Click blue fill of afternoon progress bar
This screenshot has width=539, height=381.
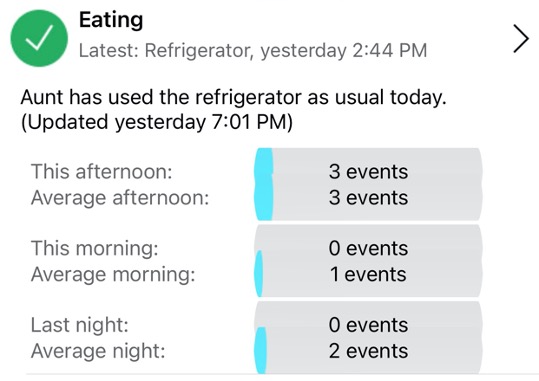pyautogui.click(x=264, y=184)
